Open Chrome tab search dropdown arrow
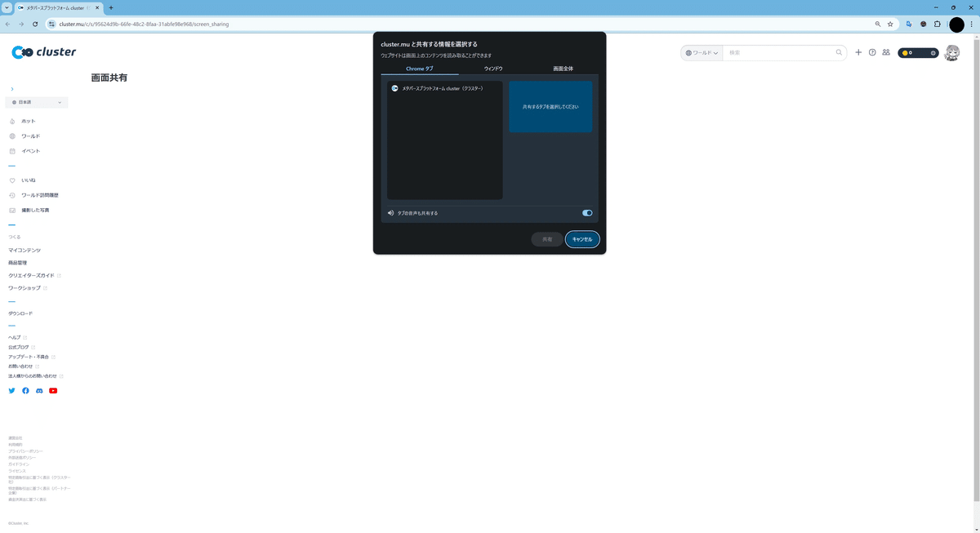Screen dimensions: 980x533 pos(7,7)
